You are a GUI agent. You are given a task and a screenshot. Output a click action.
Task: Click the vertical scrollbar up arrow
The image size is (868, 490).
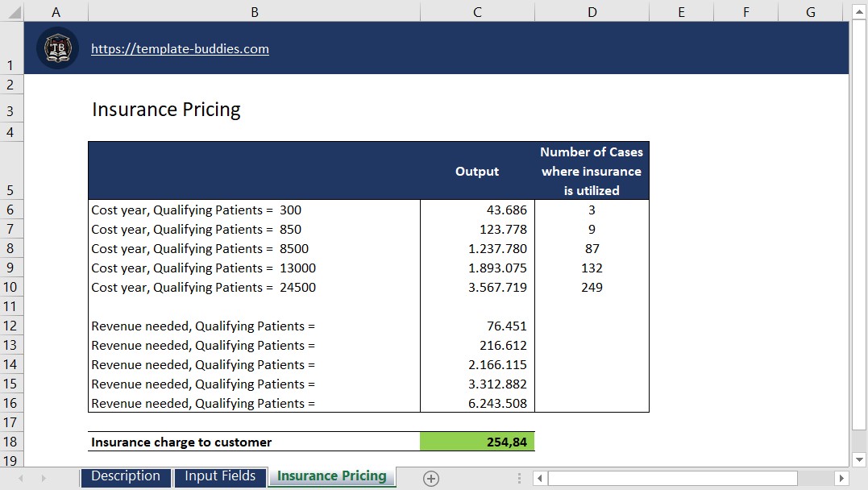[x=859, y=10]
